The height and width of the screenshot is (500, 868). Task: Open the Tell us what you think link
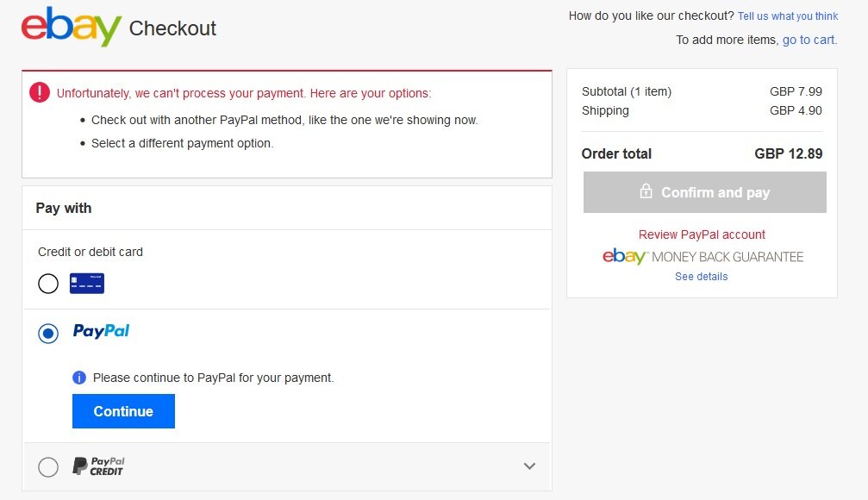click(x=788, y=16)
